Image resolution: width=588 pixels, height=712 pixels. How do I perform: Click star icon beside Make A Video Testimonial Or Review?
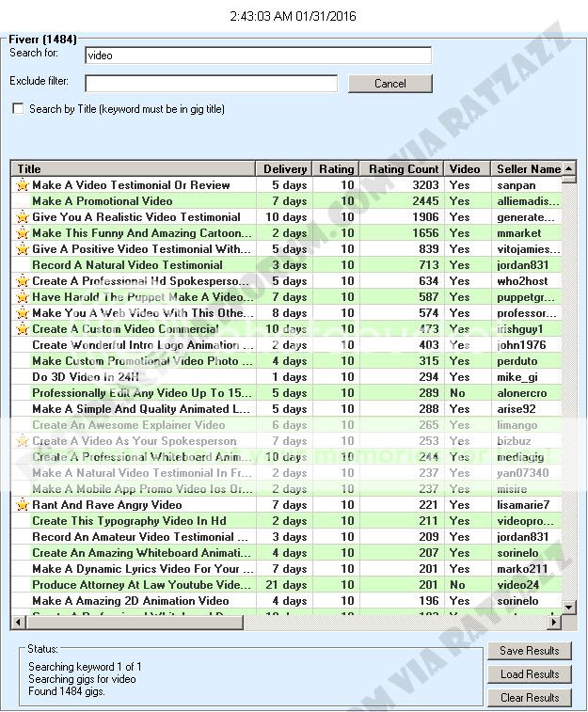[x=23, y=185]
